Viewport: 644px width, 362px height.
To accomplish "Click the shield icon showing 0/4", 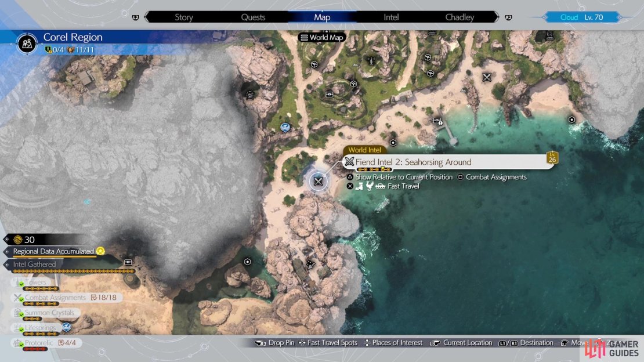I will pyautogui.click(x=48, y=50).
